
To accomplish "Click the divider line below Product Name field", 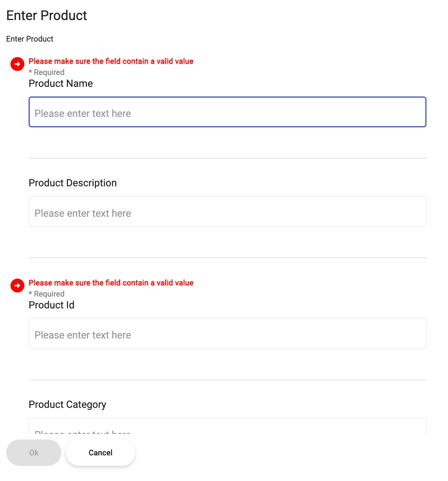I will [227, 158].
